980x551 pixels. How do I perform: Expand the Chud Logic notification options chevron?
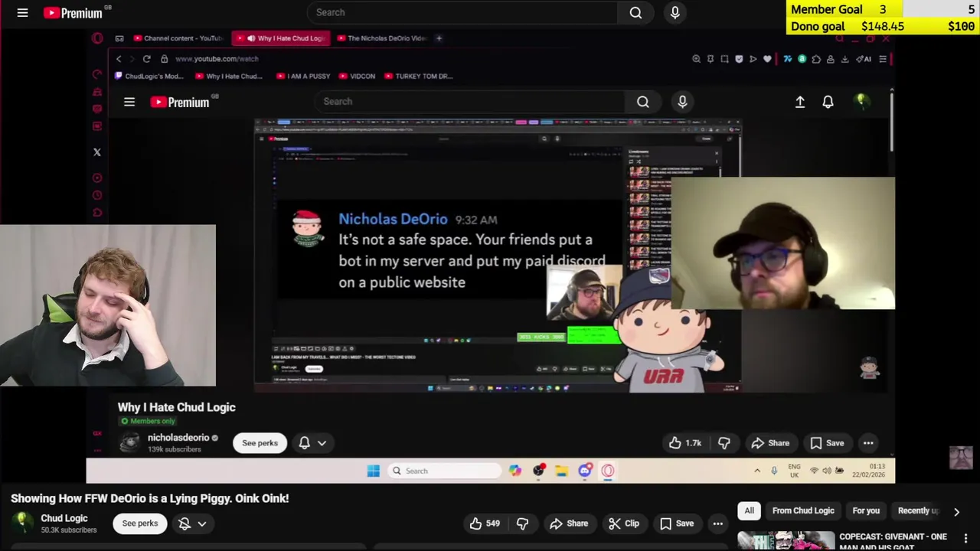202,523
